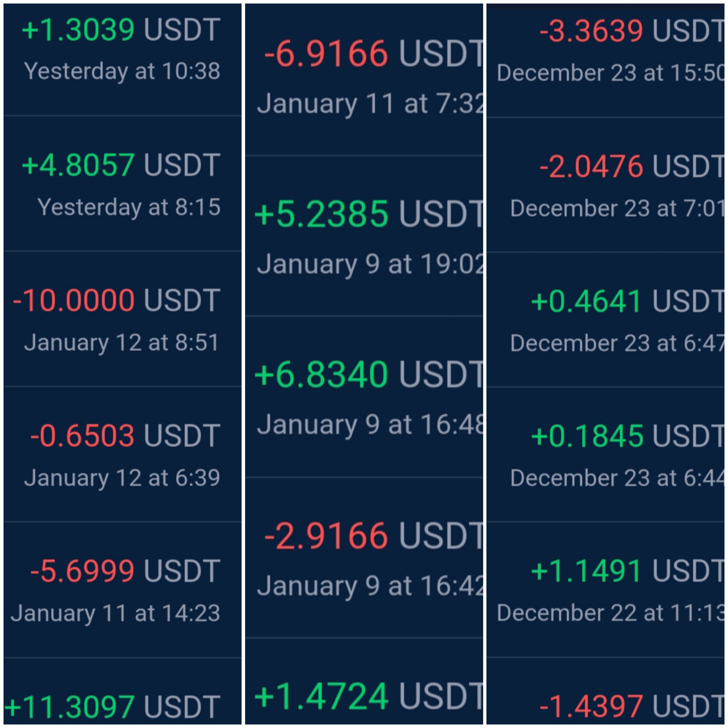Open the -5.6999 USDT January 11 entry
This screenshot has width=728, height=728.
coord(122,590)
